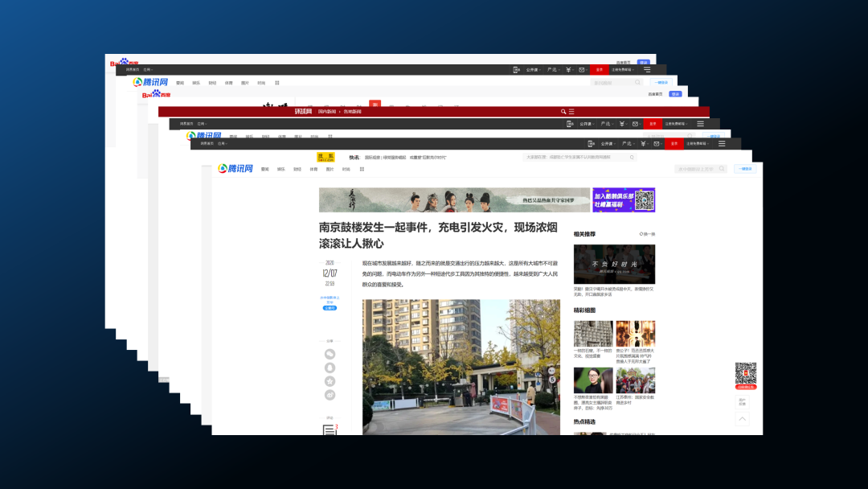Click the back-to-top arrow in the right sidebar
This screenshot has width=868, height=489.
click(x=742, y=418)
